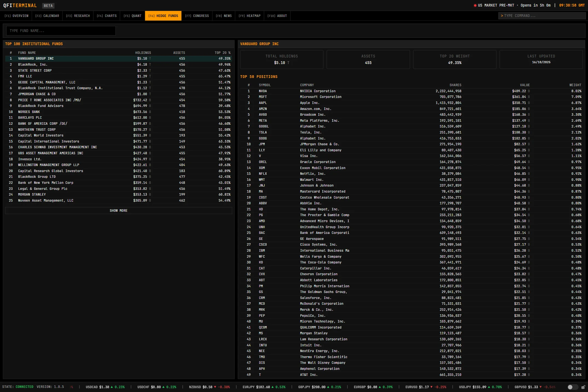This screenshot has height=392, width=588.
Task: Select the [F10] ABOUT tab
Action: 277,16
